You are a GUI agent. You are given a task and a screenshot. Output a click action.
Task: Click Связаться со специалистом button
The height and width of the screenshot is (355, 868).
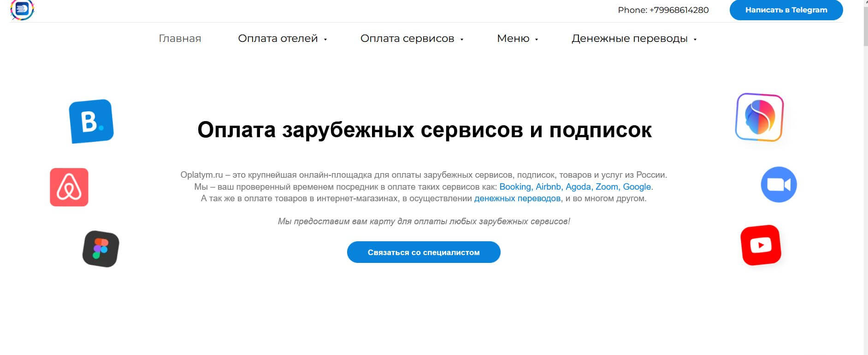(424, 252)
